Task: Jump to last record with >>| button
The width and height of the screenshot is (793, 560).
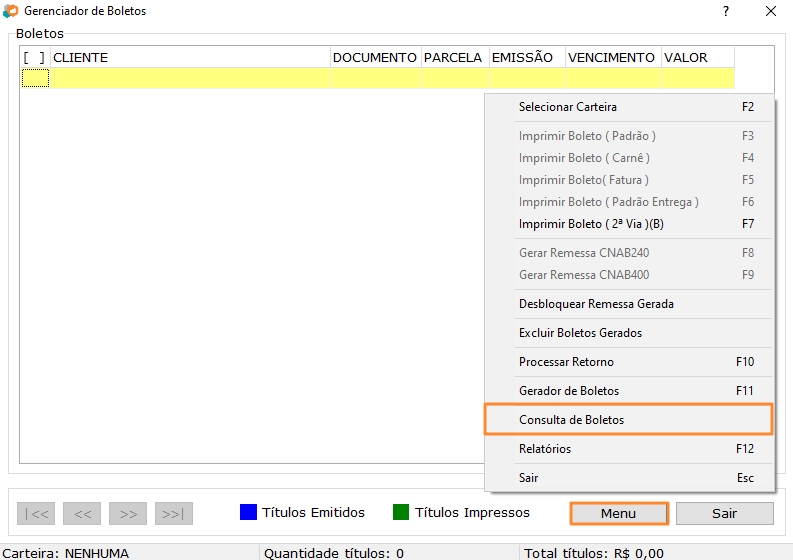Action: 174,514
